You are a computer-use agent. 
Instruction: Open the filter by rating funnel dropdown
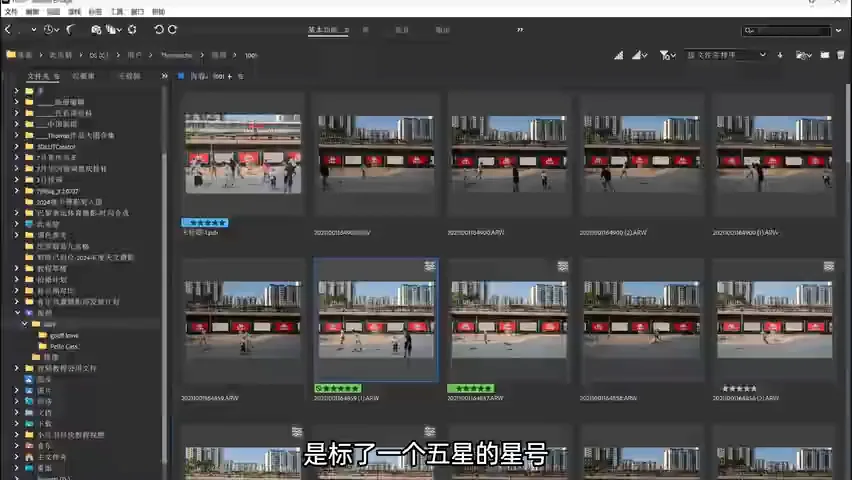667,55
